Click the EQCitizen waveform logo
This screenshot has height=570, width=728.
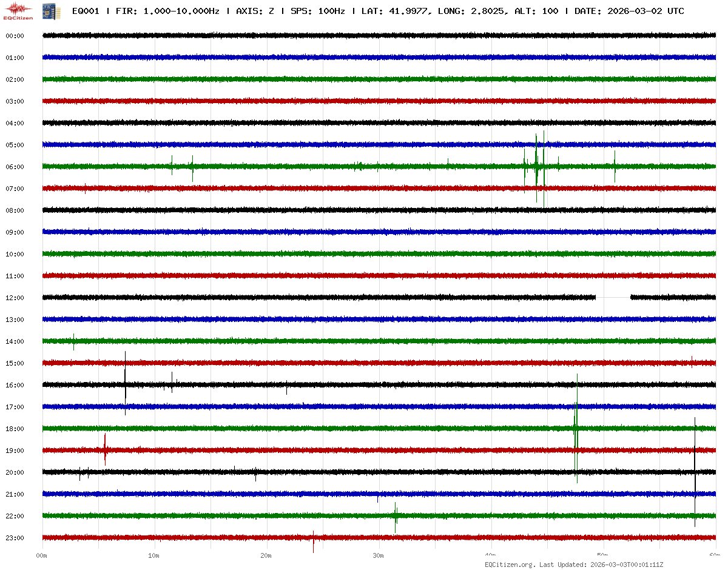coord(19,11)
